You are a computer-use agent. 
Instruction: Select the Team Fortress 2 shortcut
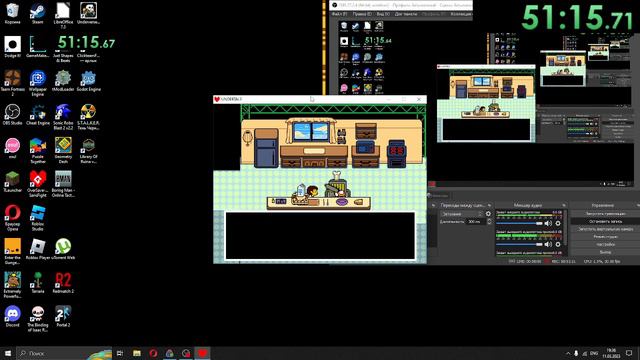tap(12, 83)
